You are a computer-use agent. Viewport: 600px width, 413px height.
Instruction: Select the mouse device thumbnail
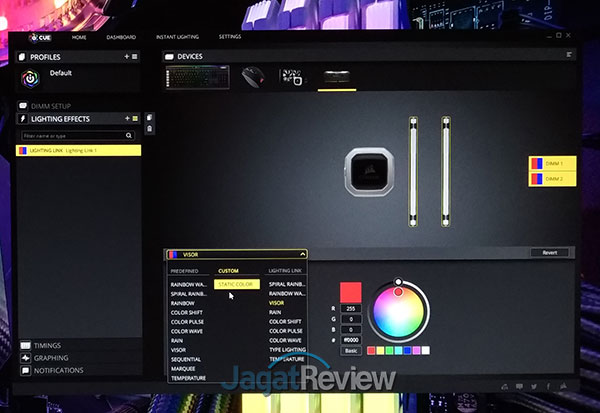(x=254, y=75)
